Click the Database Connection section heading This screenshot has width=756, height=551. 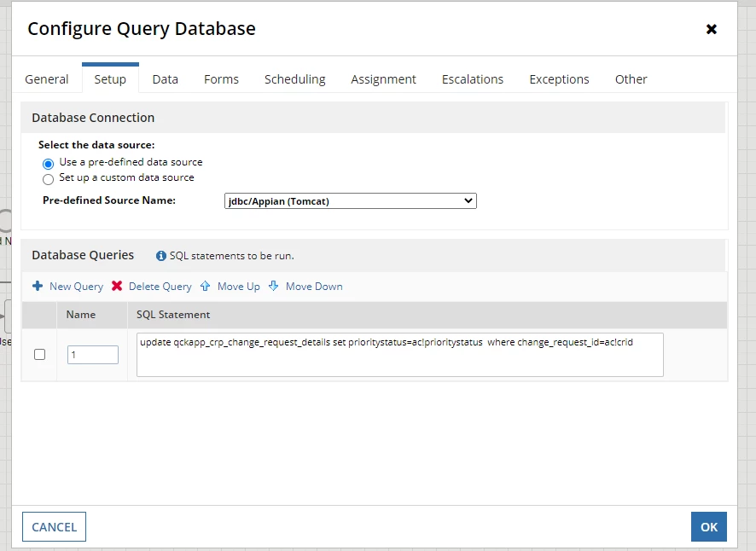(93, 118)
